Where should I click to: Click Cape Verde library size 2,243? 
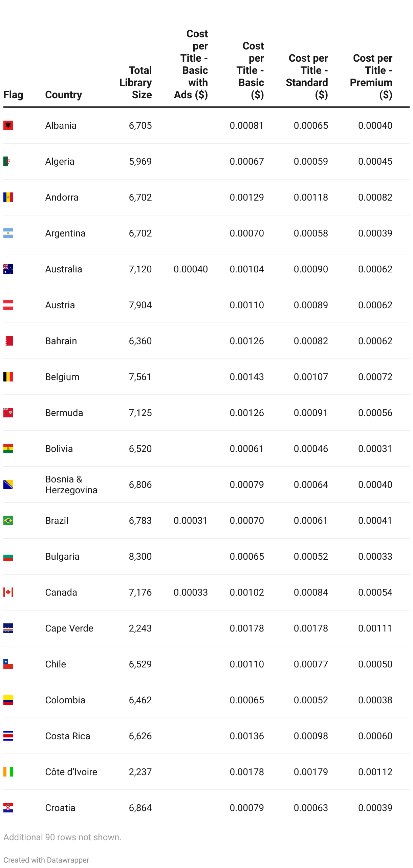[x=140, y=628]
